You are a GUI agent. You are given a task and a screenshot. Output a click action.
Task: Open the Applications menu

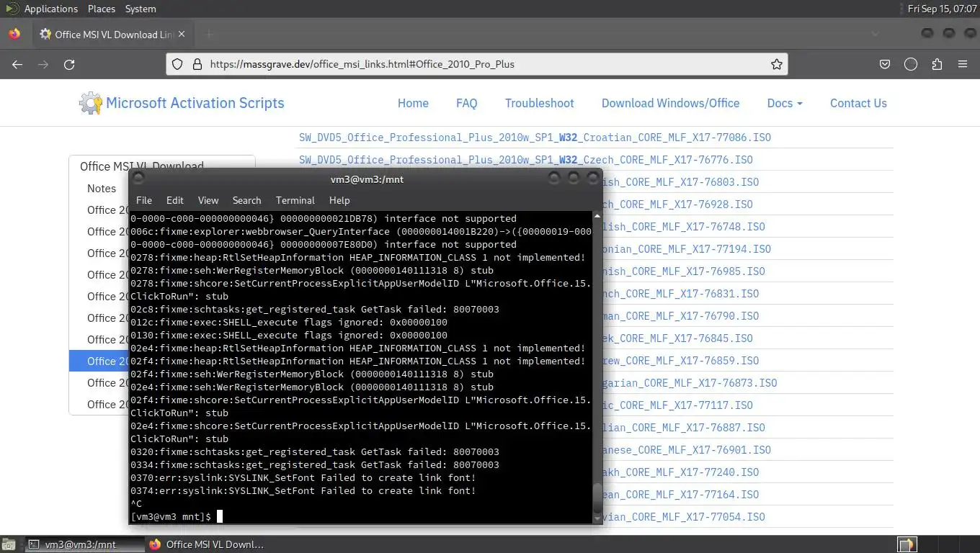[x=50, y=9]
